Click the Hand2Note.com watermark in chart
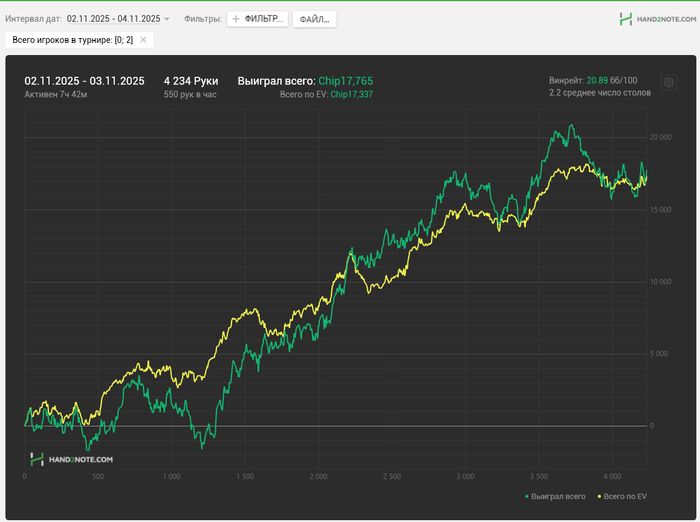 point(72,459)
